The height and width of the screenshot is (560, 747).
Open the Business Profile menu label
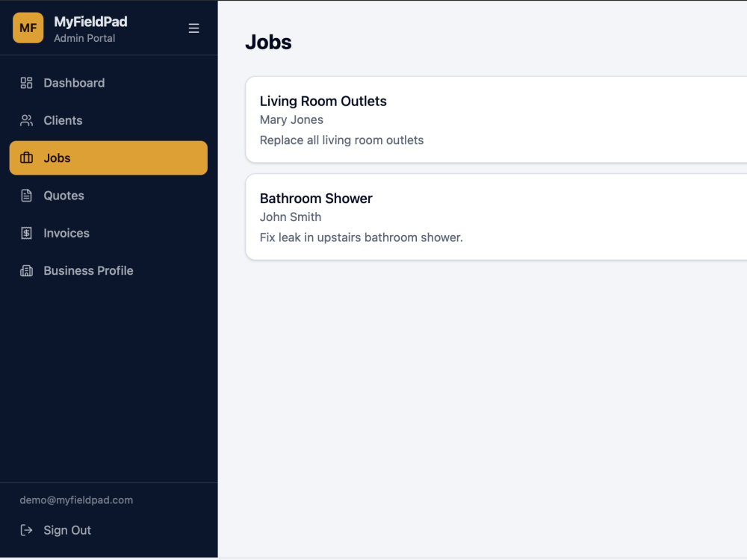point(89,271)
